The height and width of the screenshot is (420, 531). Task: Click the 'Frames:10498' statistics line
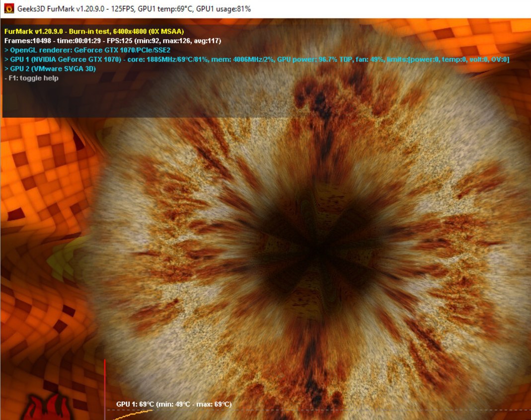pos(113,41)
